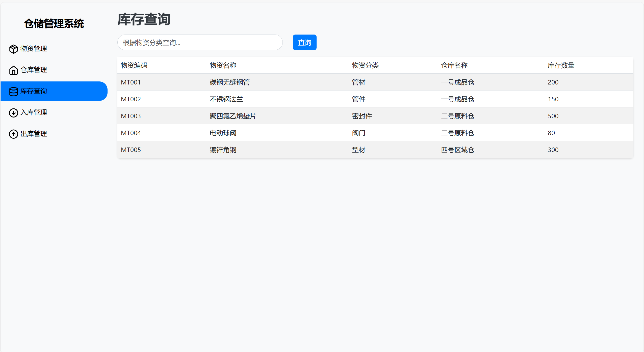Image resolution: width=644 pixels, height=352 pixels.
Task: Select the 物资管理 package icon
Action: point(13,49)
